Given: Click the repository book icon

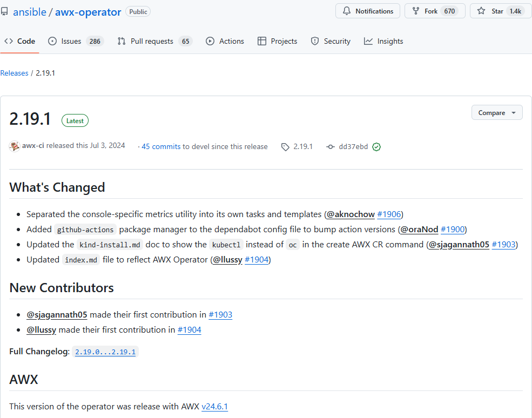Looking at the screenshot, I should coord(4,11).
